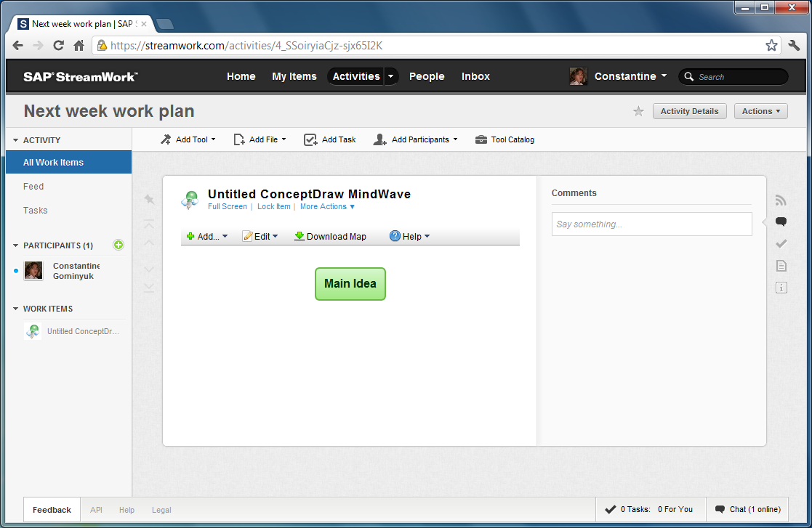Expand the Activities menu arrow

coord(391,76)
